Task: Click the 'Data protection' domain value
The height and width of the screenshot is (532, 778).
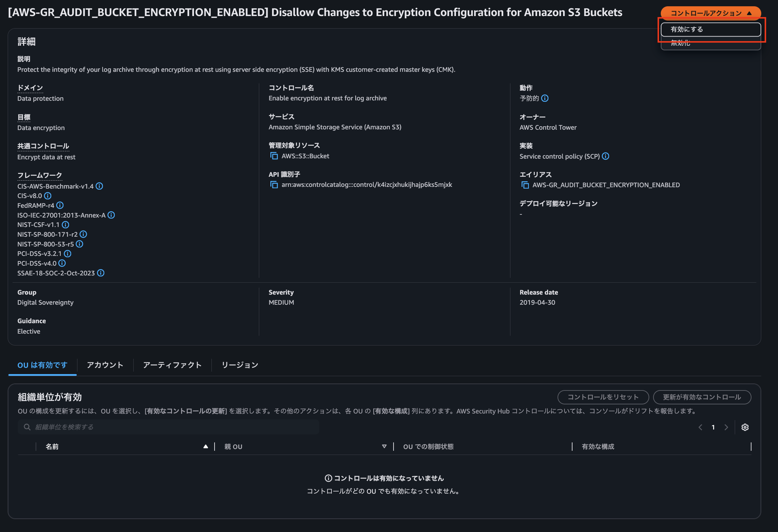Action: coord(40,99)
